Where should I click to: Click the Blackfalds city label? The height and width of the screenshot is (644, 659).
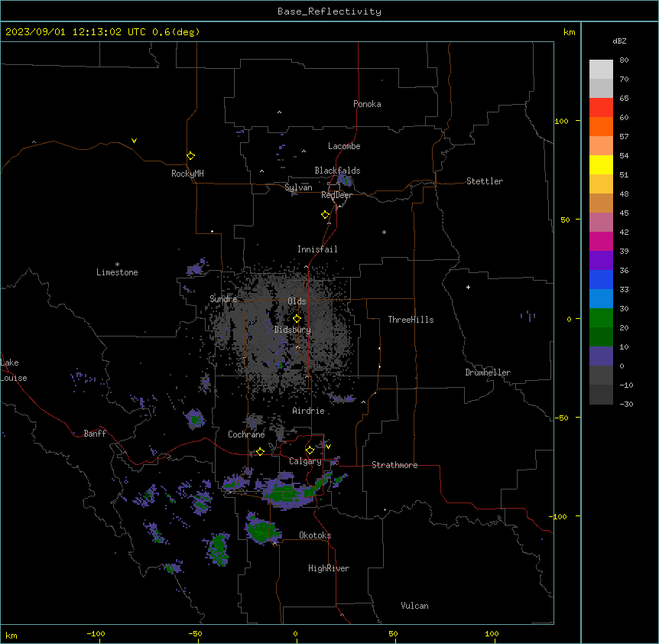point(337,171)
